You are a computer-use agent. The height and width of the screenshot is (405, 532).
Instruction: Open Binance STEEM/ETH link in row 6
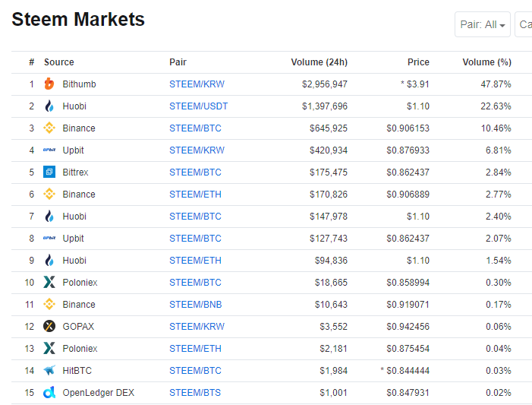coord(195,195)
